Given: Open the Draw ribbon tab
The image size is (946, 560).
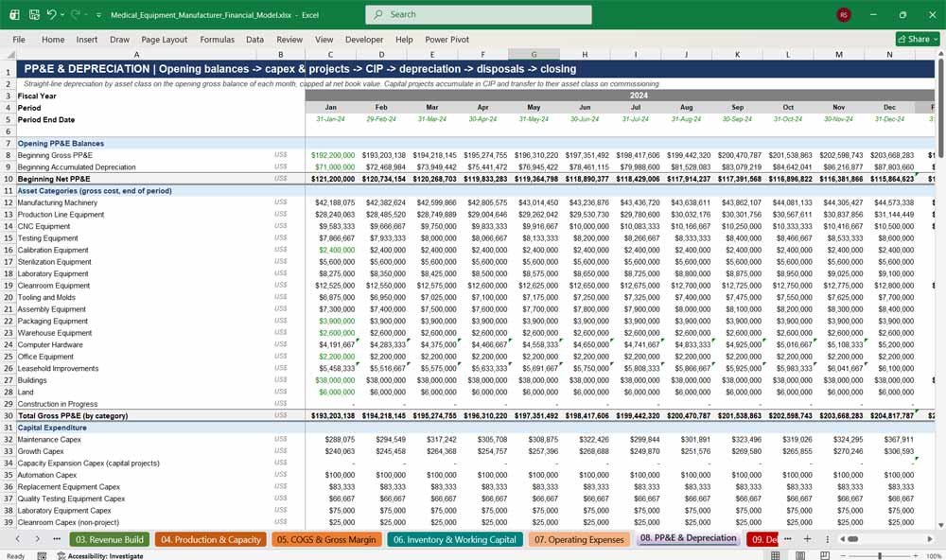Looking at the screenshot, I should [119, 39].
